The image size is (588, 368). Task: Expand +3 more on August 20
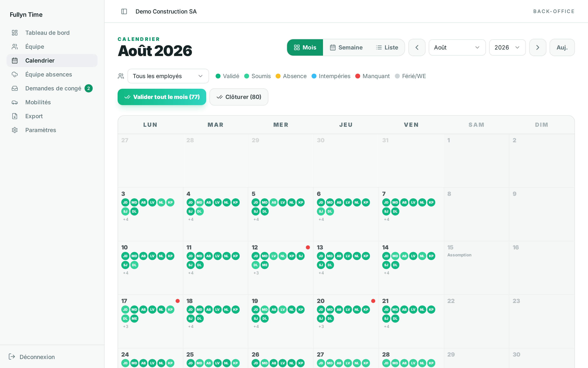pos(321,326)
